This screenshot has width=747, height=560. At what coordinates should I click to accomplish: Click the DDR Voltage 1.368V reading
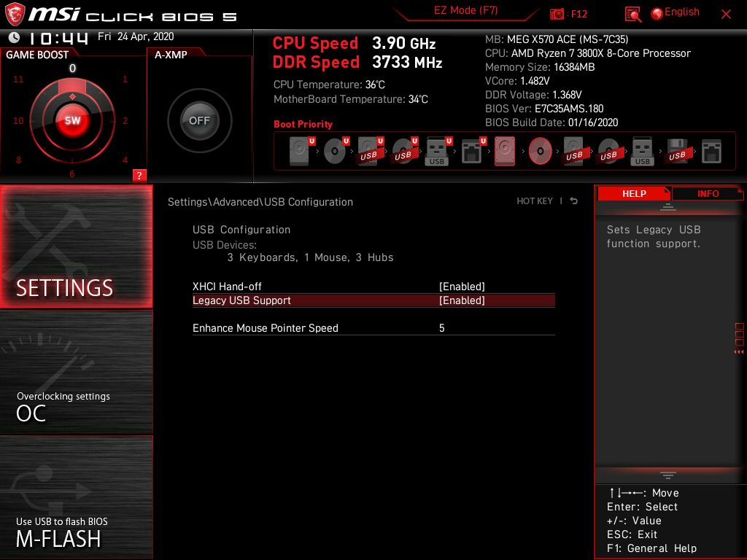(533, 95)
